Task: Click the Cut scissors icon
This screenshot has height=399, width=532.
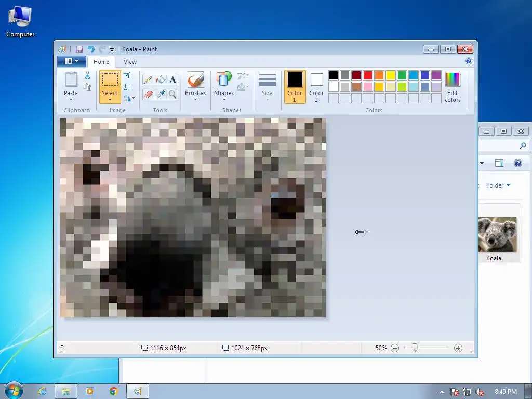Action: 87,75
